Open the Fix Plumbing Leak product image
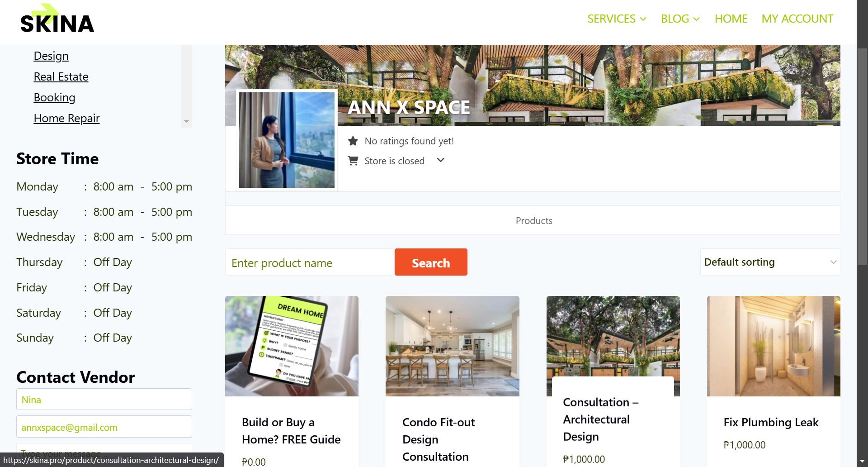This screenshot has height=467, width=868. 774,346
